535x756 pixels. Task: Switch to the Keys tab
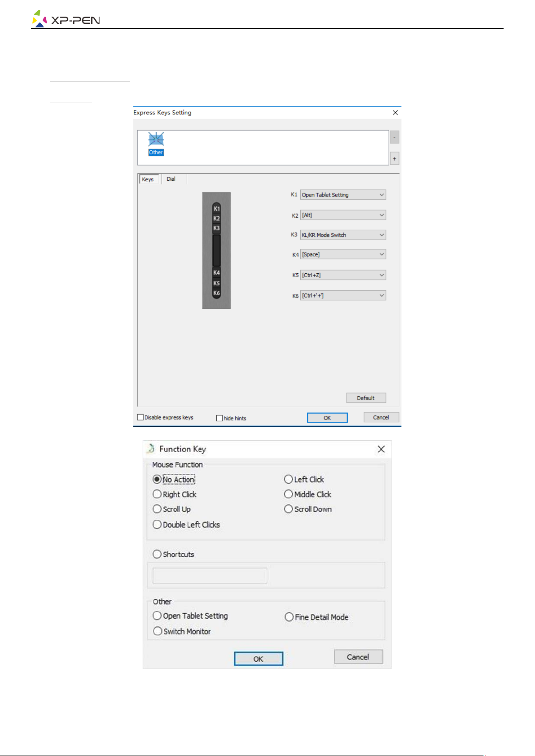149,179
